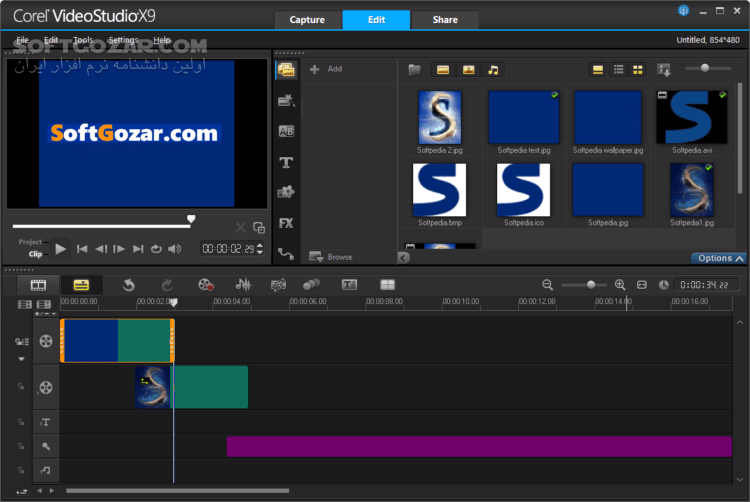Screen dimensions: 750x502
Task: Adjust the library thumbnail size slider
Action: coord(705,68)
